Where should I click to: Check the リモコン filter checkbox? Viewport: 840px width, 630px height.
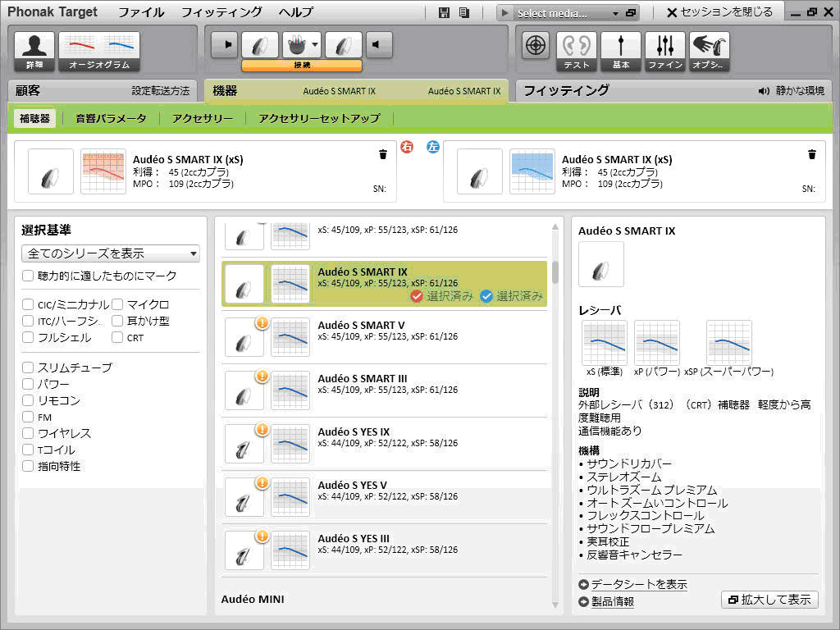click(28, 400)
